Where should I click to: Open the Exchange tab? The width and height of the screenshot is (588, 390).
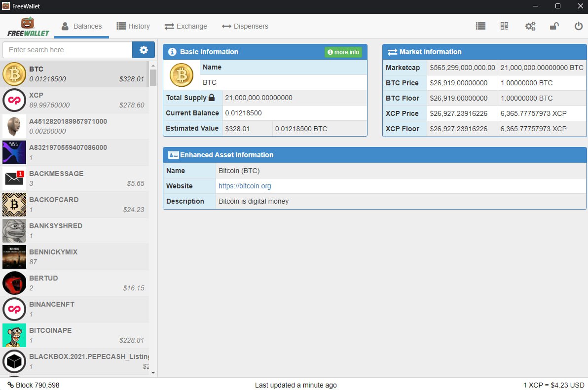pyautogui.click(x=186, y=26)
